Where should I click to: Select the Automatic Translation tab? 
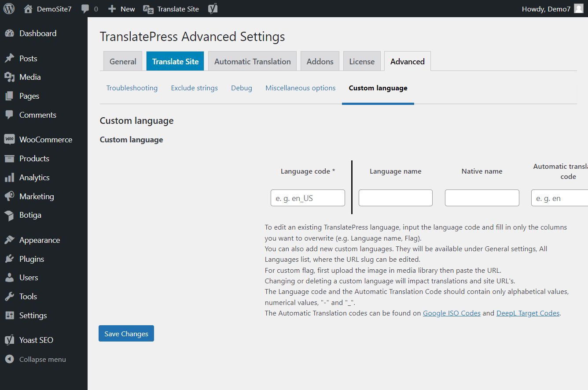tap(253, 61)
